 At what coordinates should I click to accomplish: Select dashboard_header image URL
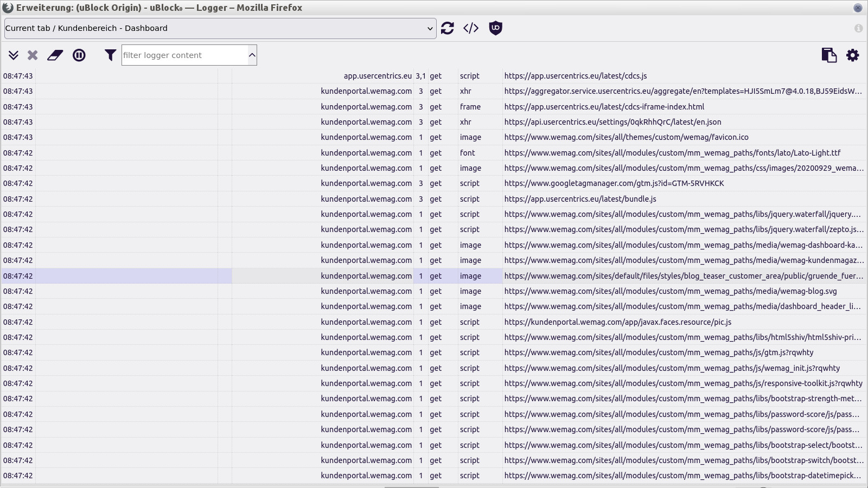[x=682, y=306]
